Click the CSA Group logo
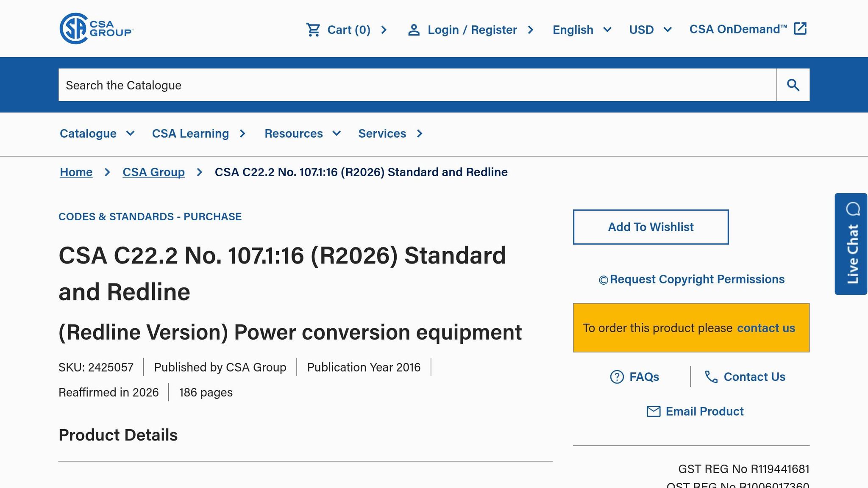 coord(96,28)
